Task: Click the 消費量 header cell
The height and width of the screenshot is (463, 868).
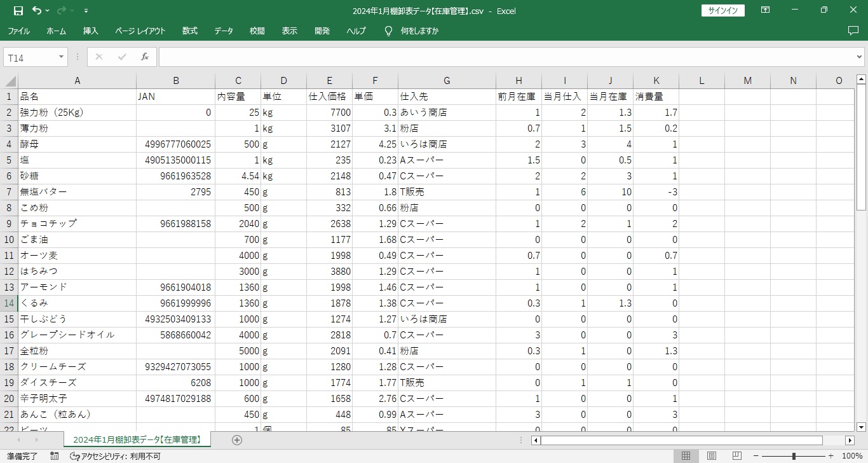Action: click(656, 97)
